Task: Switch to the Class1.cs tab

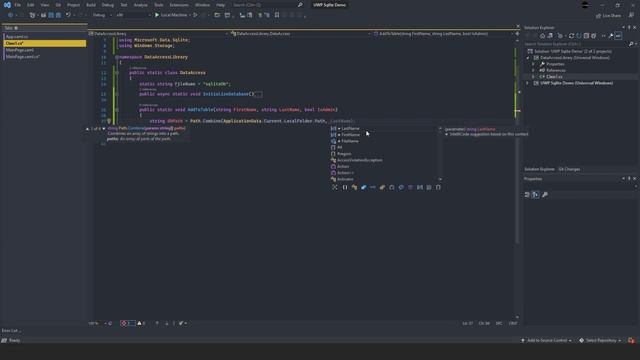Action: (44, 43)
